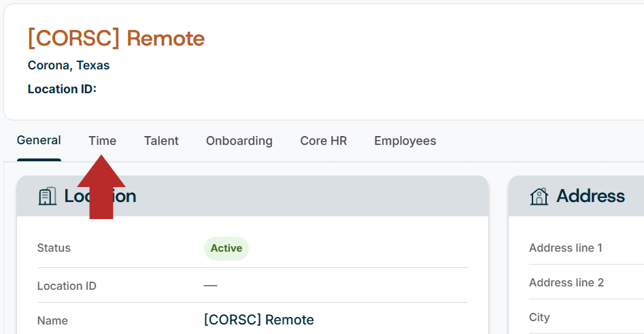Open the Talent tab
644x334 pixels.
click(161, 141)
